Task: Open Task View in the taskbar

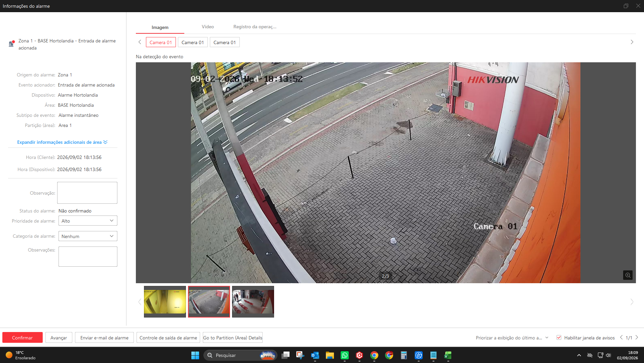Action: click(286, 355)
